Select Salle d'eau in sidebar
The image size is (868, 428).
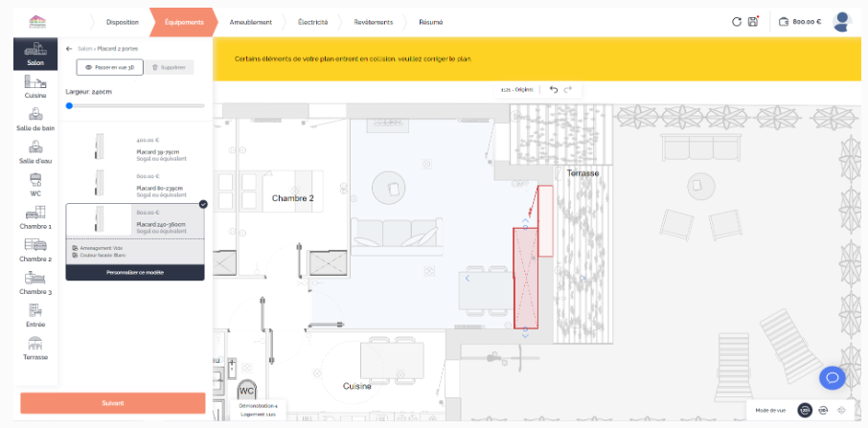35,151
